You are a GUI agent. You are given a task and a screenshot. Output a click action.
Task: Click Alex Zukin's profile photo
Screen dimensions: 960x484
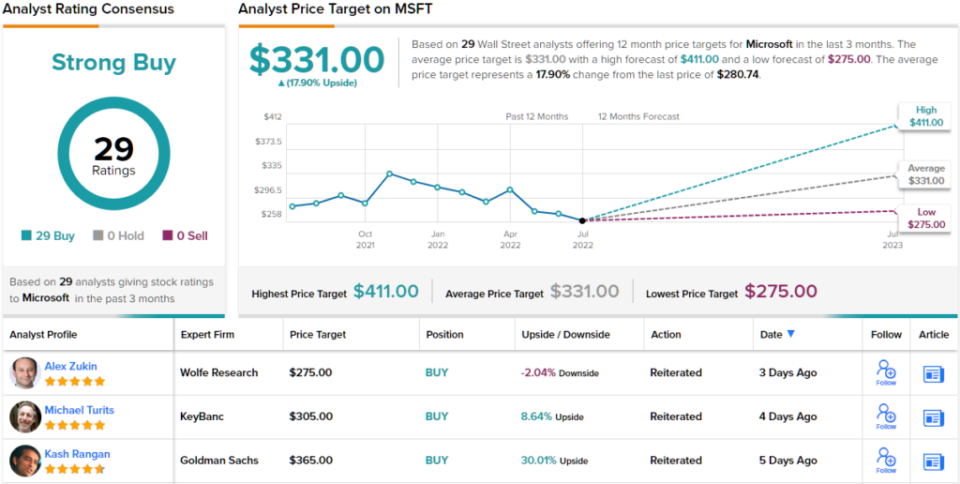click(x=25, y=373)
